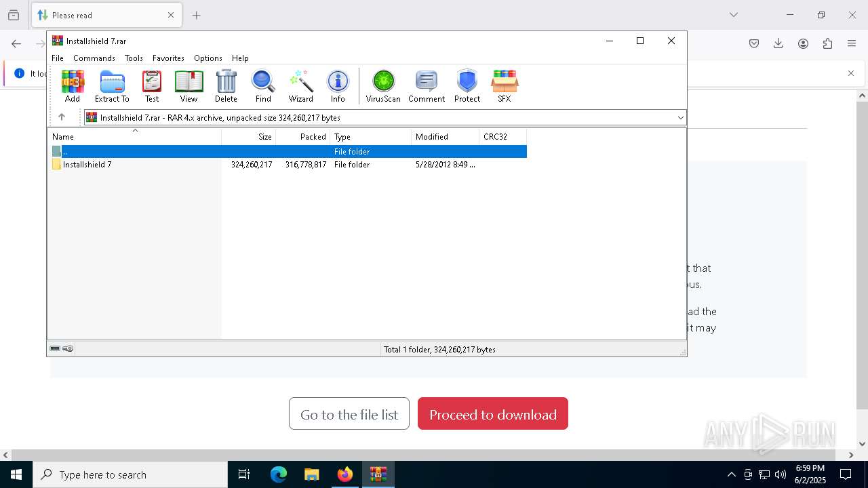Run the Test archive tool
Viewport: 868px width, 488px height.
pyautogui.click(x=152, y=86)
